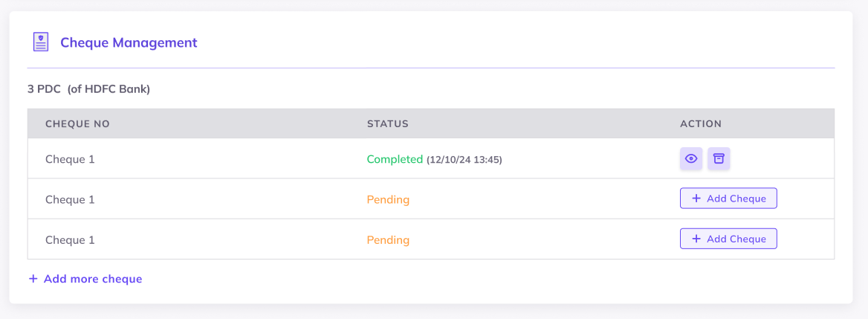The width and height of the screenshot is (868, 319).
Task: Select the ACTION column header
Action: (x=701, y=123)
